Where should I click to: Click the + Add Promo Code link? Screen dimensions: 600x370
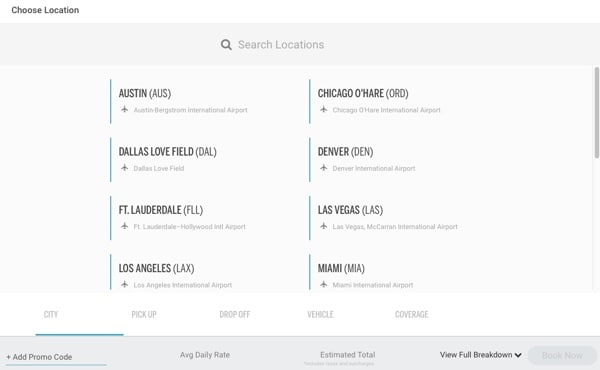point(39,357)
